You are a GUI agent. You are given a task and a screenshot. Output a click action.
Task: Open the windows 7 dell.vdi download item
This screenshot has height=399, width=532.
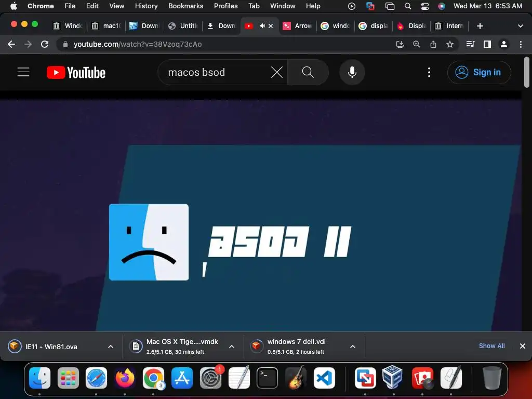[297, 347]
